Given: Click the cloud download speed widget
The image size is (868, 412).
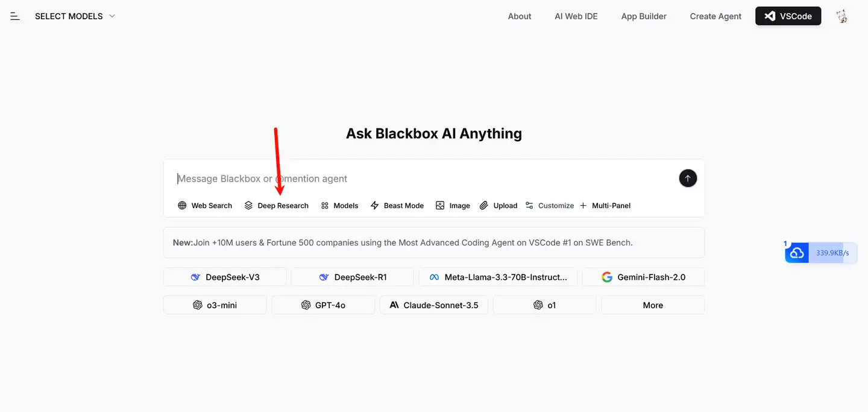Looking at the screenshot, I should [820, 253].
